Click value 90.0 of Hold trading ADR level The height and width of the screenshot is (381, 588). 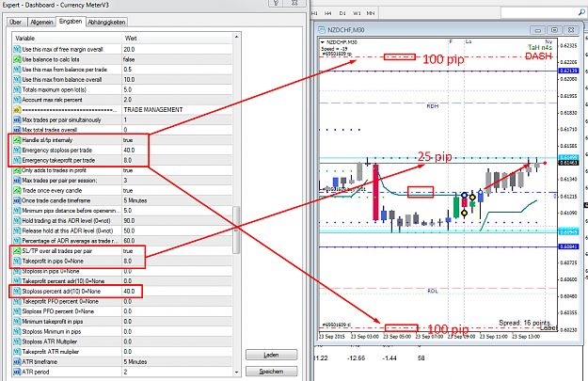pos(130,220)
